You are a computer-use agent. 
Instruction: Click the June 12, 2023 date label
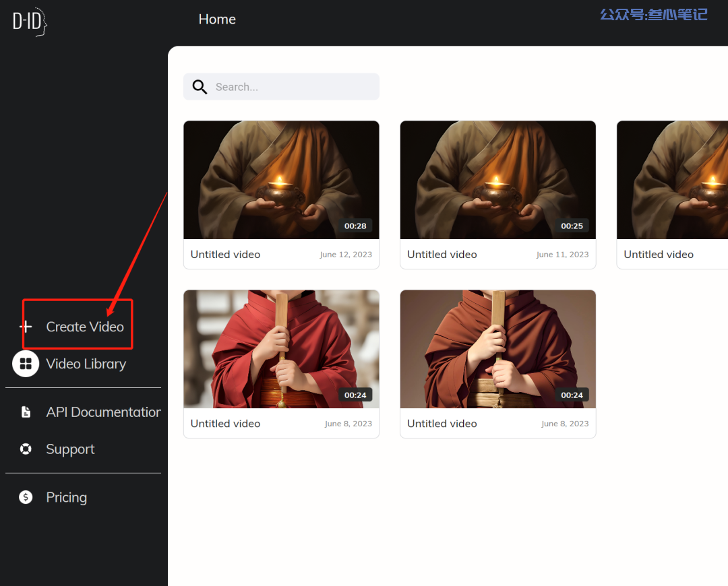coord(346,254)
